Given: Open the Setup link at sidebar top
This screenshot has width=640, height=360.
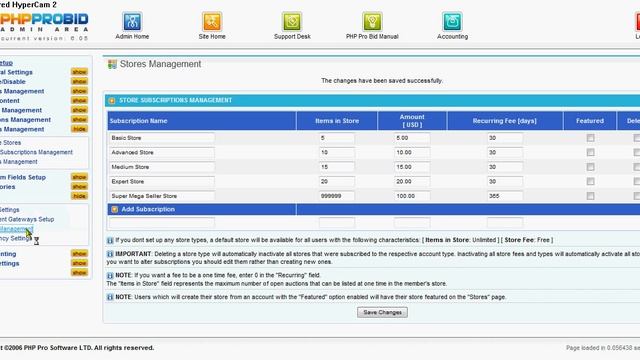Looking at the screenshot, I should coord(7,63).
